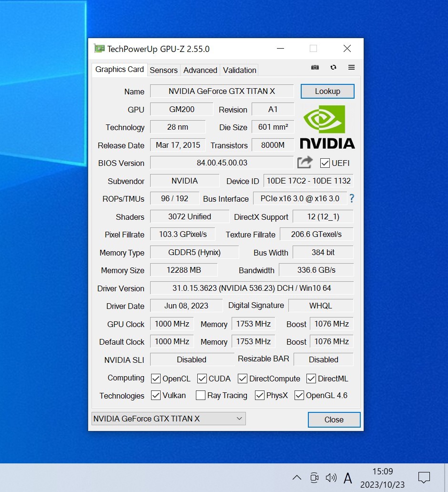Click GPU Clock value 1000 MHz
448x492 pixels.
[x=172, y=324]
